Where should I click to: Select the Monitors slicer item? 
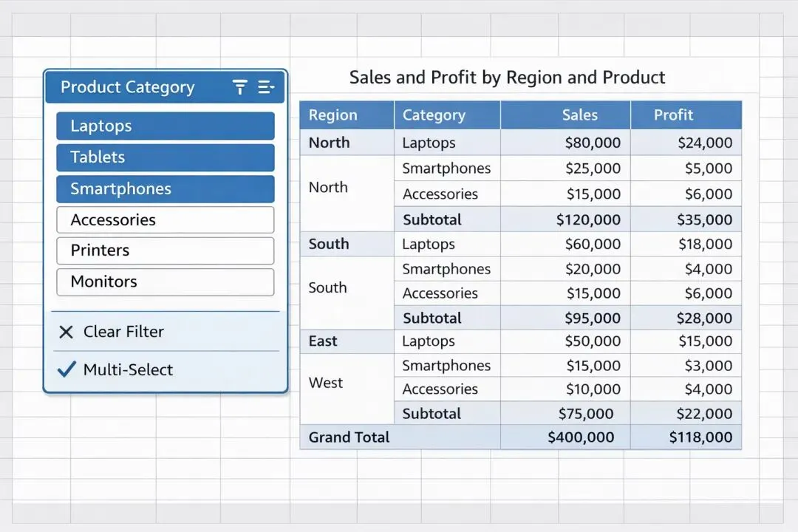[x=166, y=282]
